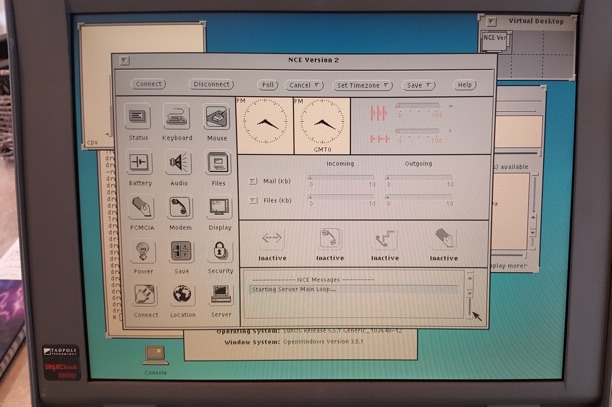Click the Connect button in top toolbar
The height and width of the screenshot is (407, 612).
[x=148, y=84]
